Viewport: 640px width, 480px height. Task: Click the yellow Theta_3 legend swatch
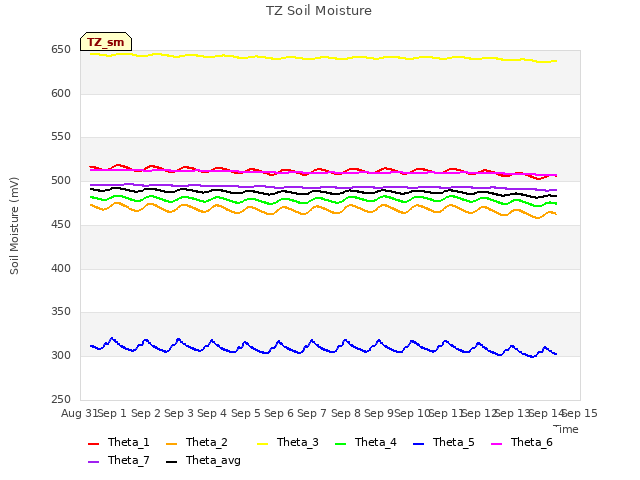[262, 444]
